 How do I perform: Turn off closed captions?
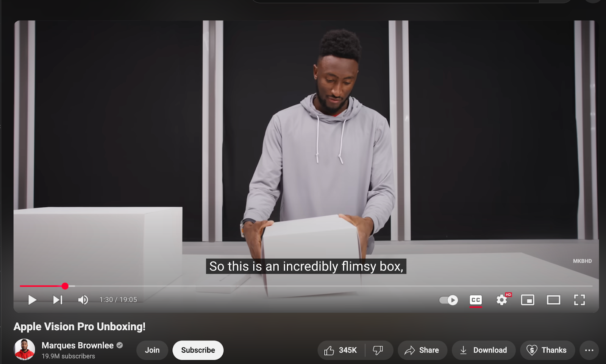tap(476, 300)
